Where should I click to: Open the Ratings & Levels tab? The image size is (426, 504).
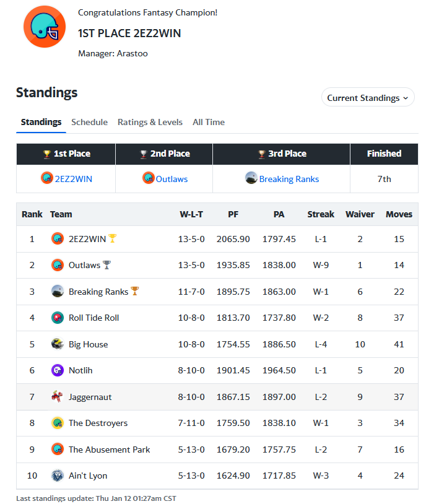click(x=150, y=122)
